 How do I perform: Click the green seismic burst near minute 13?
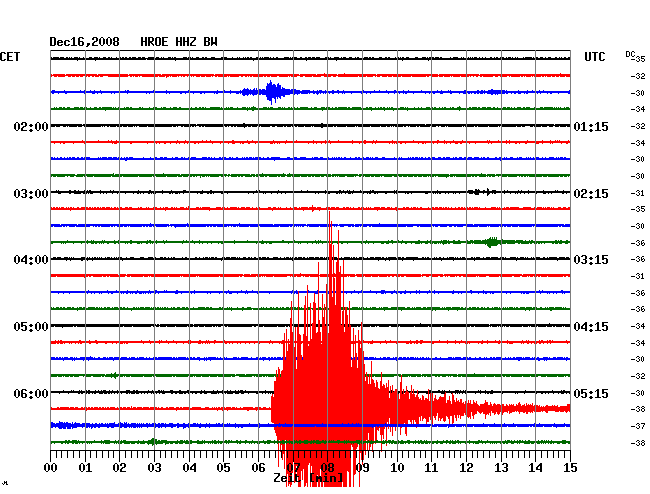tap(492, 242)
